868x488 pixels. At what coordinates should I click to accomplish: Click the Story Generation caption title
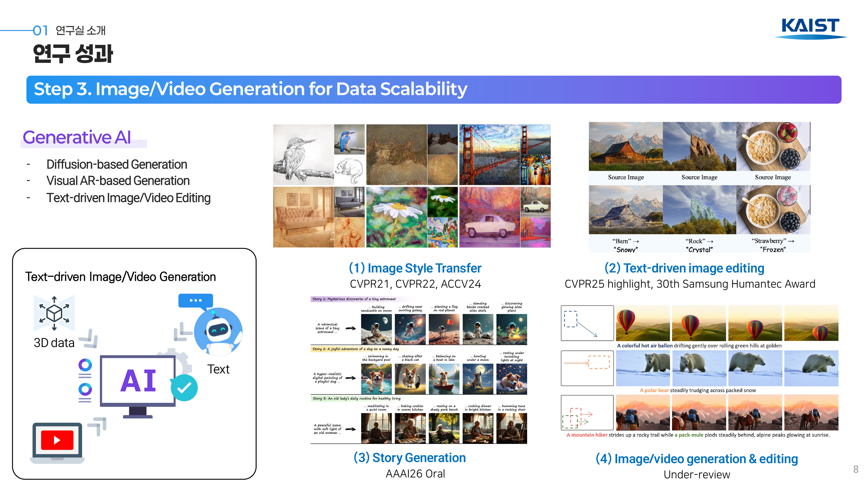coord(410,458)
